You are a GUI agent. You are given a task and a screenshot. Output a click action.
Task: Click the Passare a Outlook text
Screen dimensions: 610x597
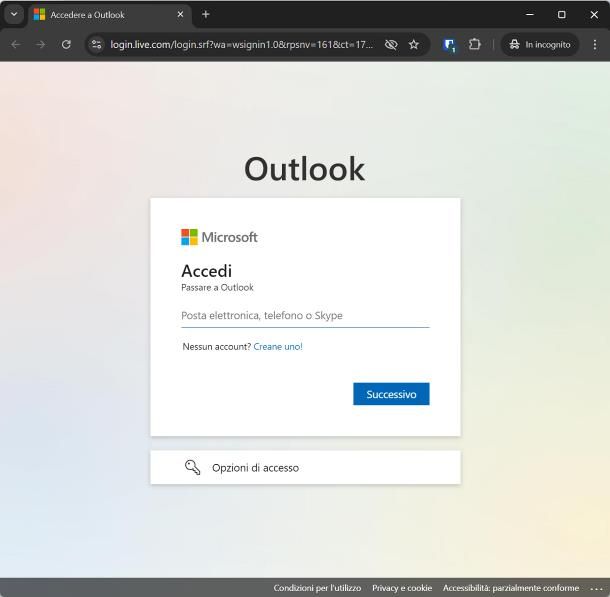point(217,287)
